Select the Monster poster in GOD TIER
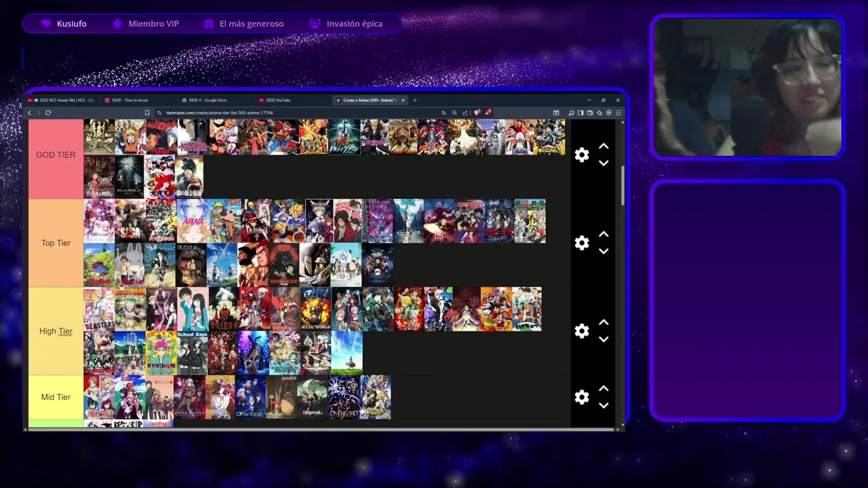This screenshot has width=868, height=488. [x=193, y=137]
